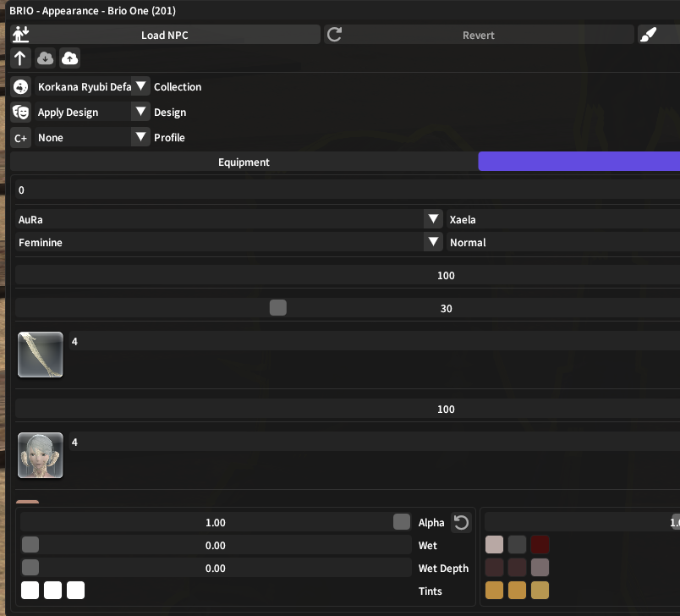The image size is (680, 616).
Task: Click the Collection globe icon button
Action: (20, 87)
